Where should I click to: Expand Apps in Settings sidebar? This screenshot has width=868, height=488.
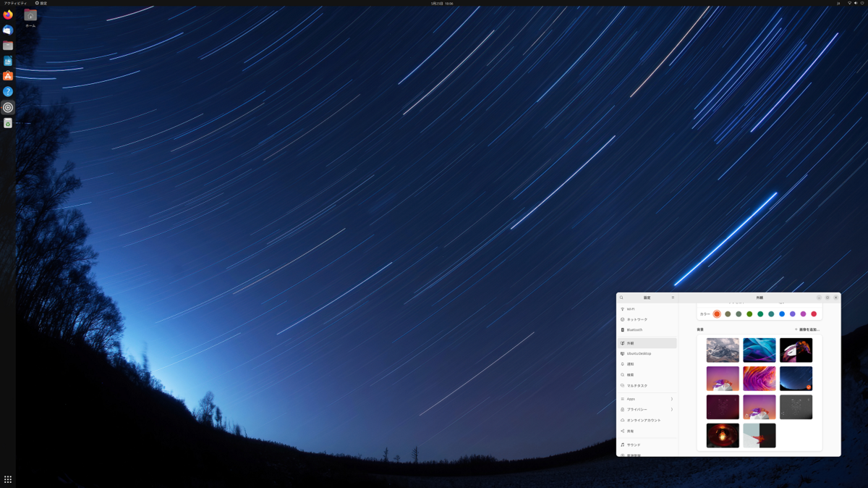647,399
